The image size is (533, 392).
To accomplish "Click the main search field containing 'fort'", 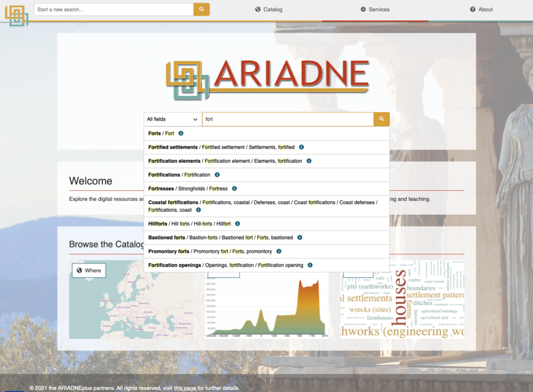I will coord(288,119).
